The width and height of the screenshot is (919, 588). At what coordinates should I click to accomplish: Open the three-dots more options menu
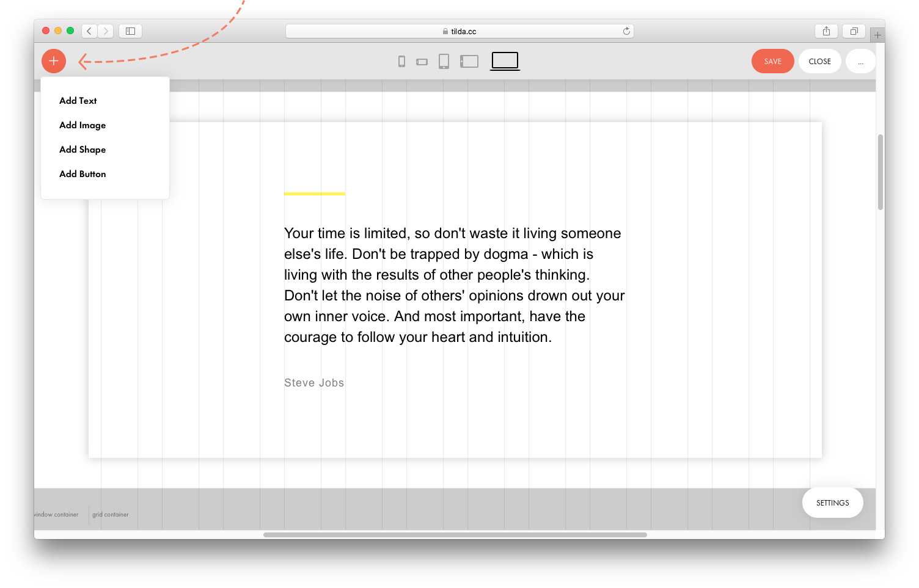(860, 62)
